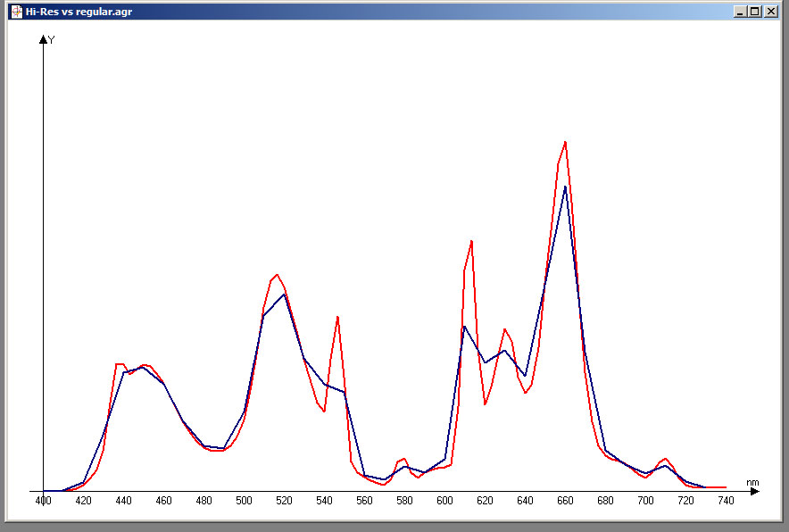
Task: Click the 600 axis tick label
Action: 444,500
